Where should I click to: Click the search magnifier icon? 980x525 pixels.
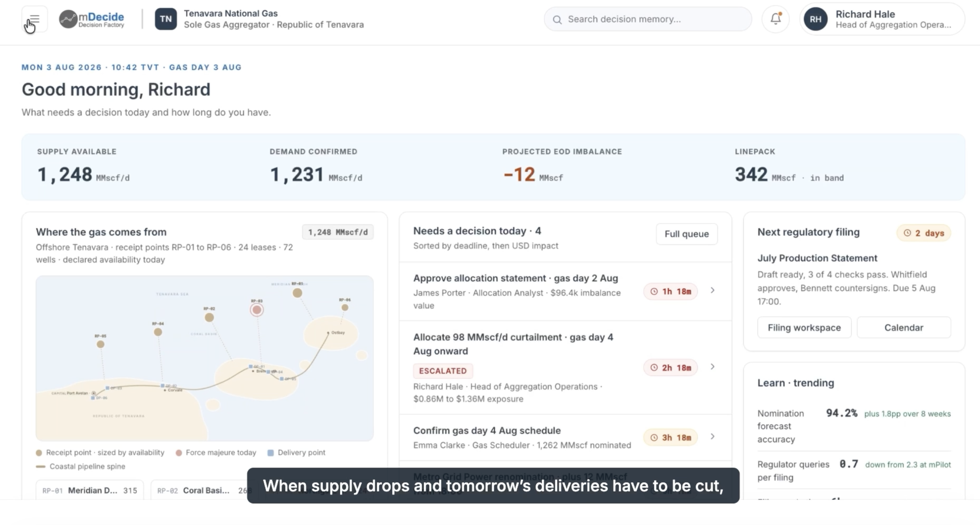[x=557, y=19]
